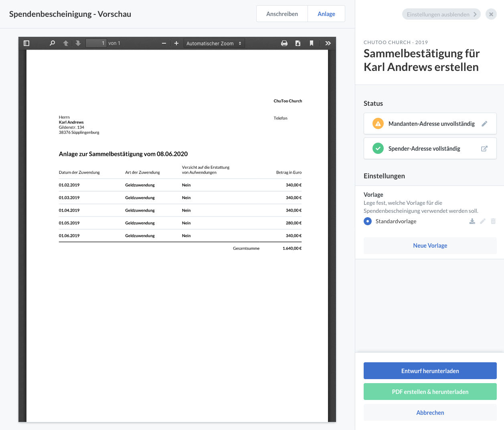Select the Standardvorlage radio button
This screenshot has height=430, width=504.
coord(368,221)
